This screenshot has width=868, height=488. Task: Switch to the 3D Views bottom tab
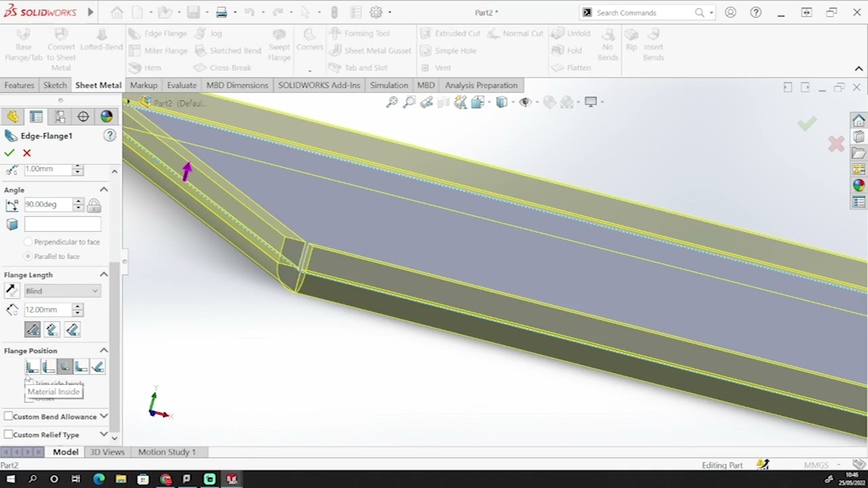[x=107, y=452]
